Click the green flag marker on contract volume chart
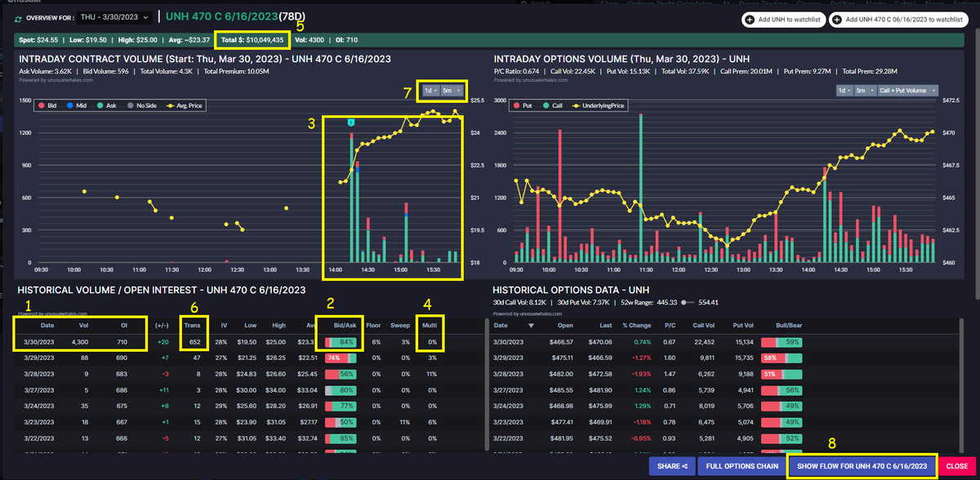 click(351, 122)
